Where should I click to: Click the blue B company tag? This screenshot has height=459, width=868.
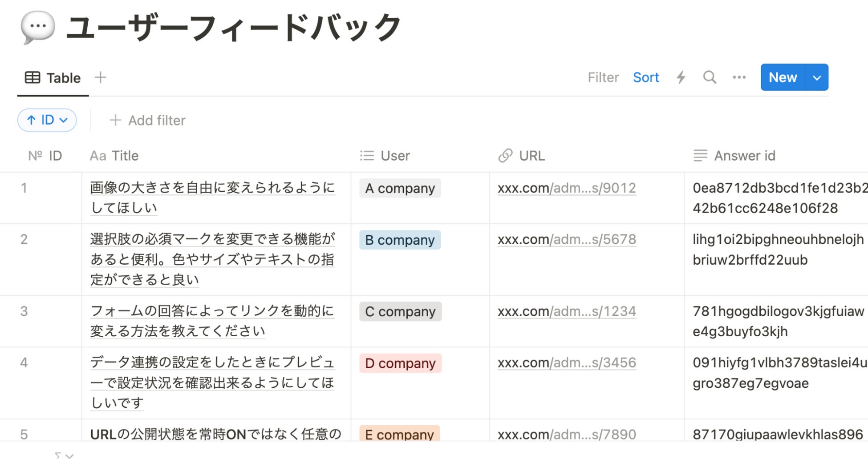[x=400, y=240]
